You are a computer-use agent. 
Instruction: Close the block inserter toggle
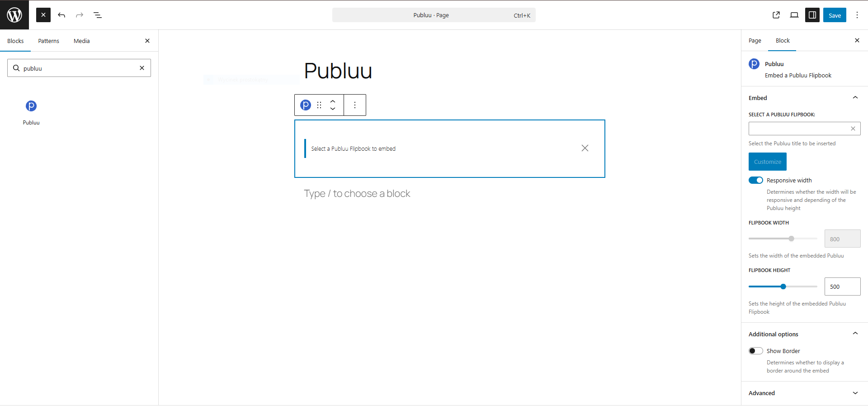(43, 15)
